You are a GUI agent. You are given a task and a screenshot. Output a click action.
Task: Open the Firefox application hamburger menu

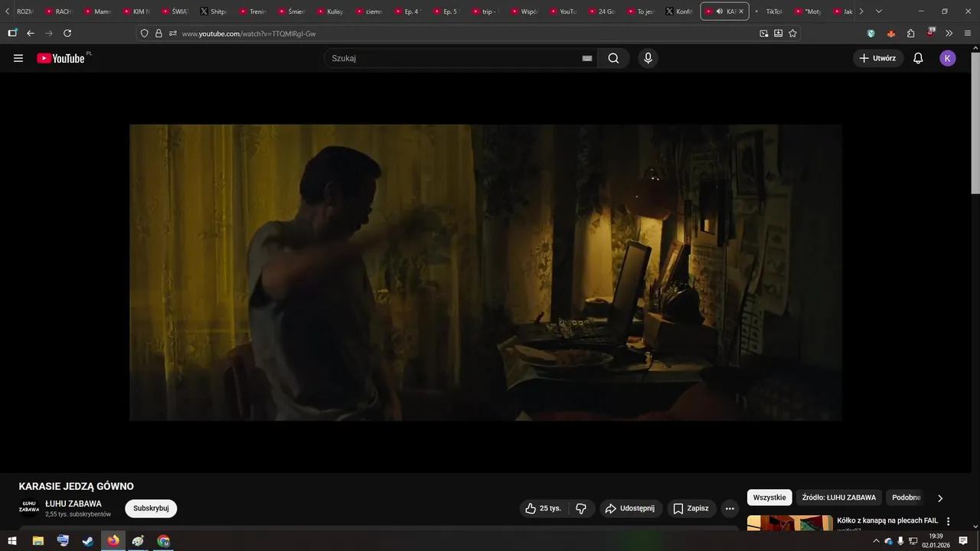969,34
